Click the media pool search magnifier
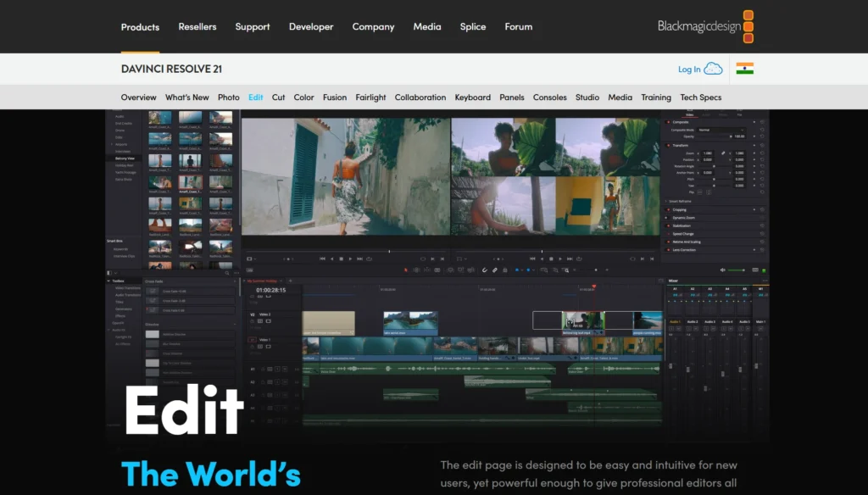Screen dimensions: 868x495 (227, 273)
